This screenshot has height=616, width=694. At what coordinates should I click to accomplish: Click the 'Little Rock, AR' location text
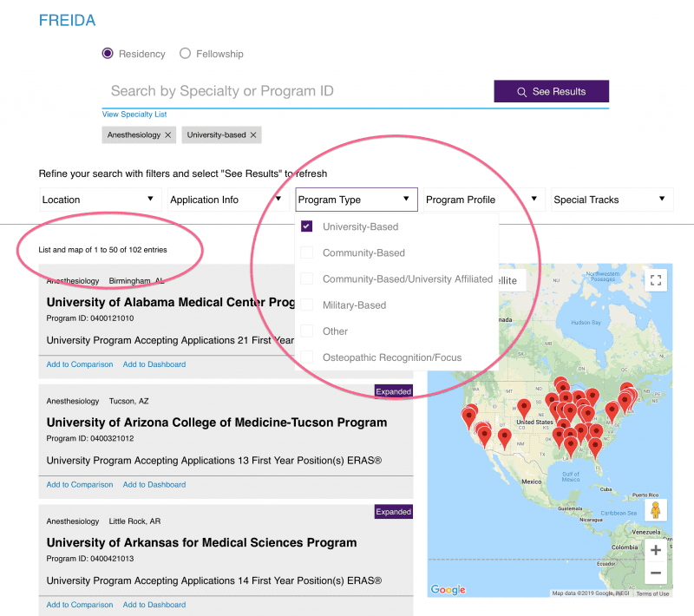pyautogui.click(x=134, y=521)
